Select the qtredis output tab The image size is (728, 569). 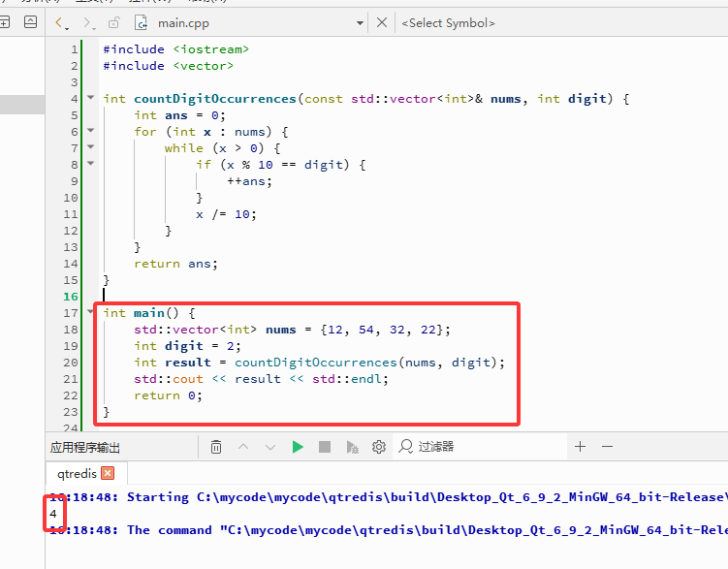point(77,473)
